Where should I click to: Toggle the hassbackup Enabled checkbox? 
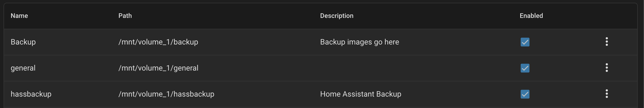pos(525,94)
